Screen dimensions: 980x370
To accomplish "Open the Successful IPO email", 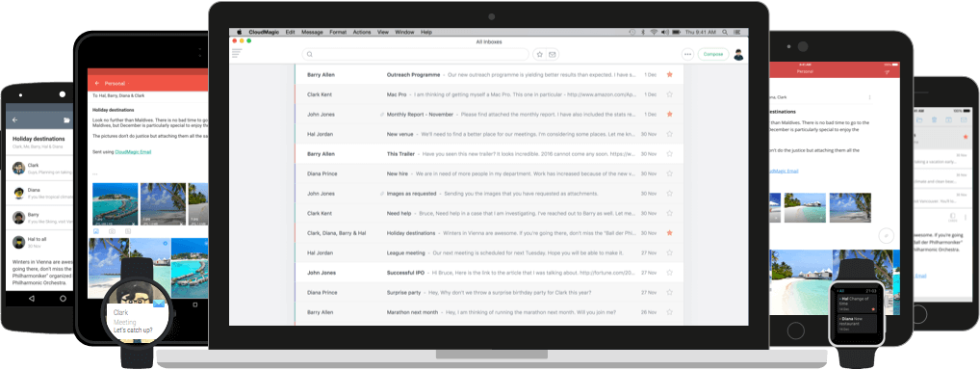I will click(x=489, y=273).
